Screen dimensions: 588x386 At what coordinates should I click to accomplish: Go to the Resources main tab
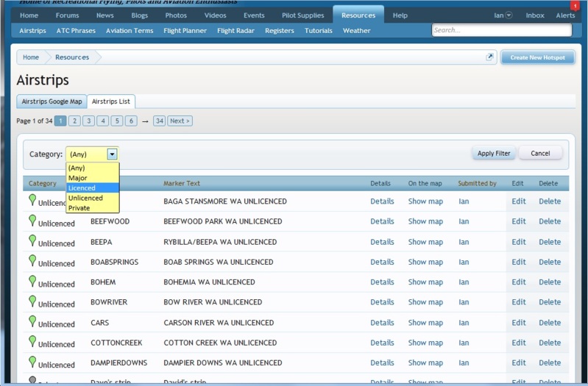358,15
